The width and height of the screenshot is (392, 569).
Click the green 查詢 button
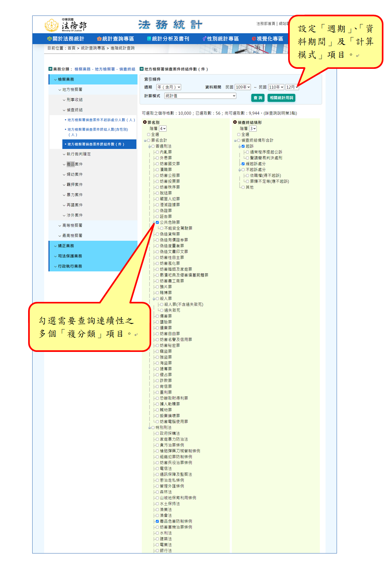click(258, 98)
